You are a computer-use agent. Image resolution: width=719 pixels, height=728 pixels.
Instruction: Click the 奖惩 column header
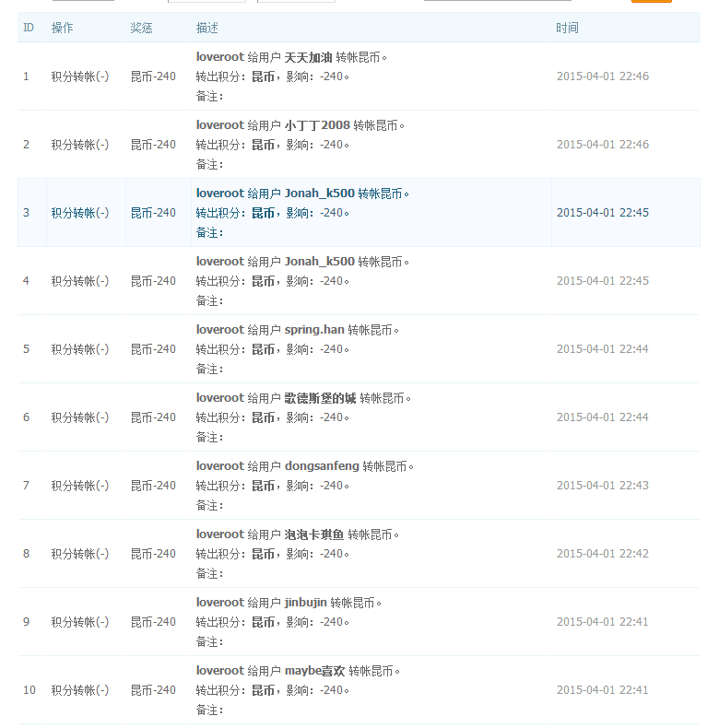click(141, 28)
